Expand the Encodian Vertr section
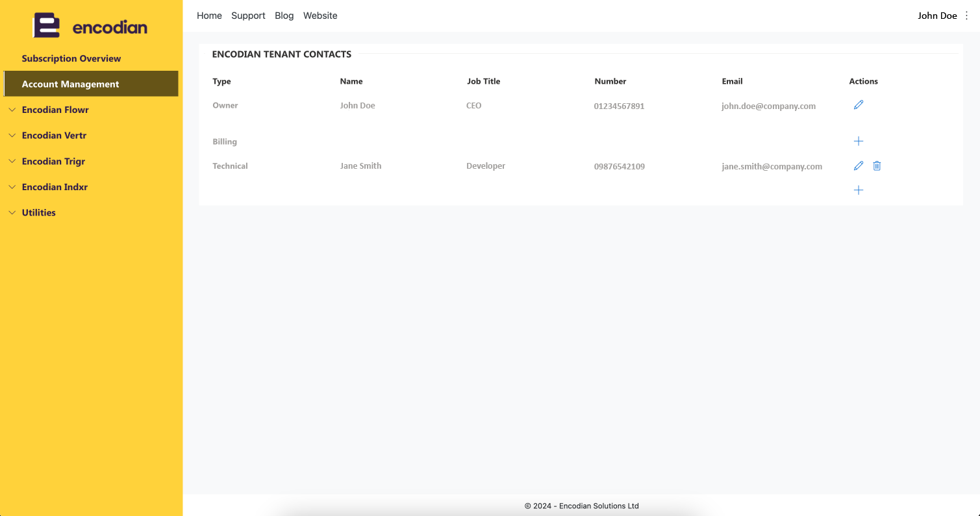The height and width of the screenshot is (516, 980). point(54,136)
